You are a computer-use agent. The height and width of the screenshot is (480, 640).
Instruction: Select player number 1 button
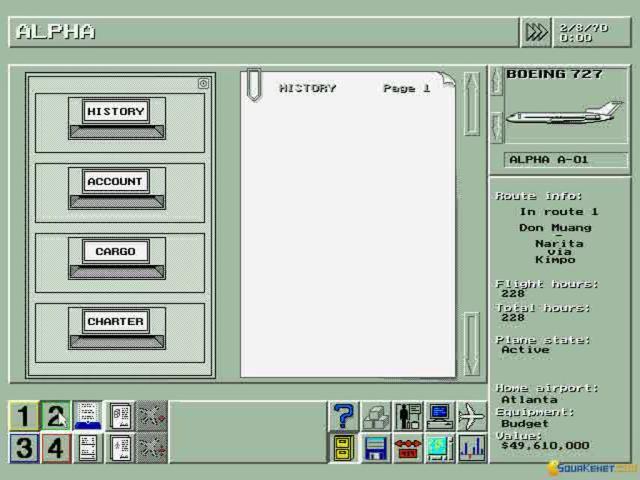pyautogui.click(x=24, y=416)
